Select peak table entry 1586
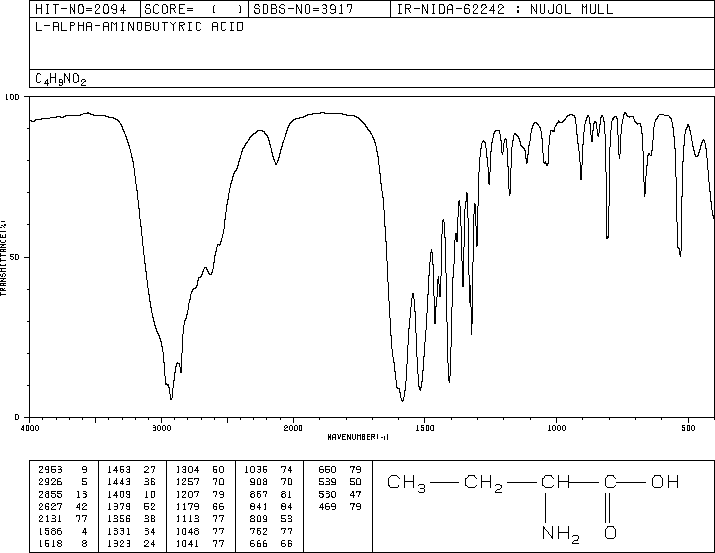 [x=50, y=531]
